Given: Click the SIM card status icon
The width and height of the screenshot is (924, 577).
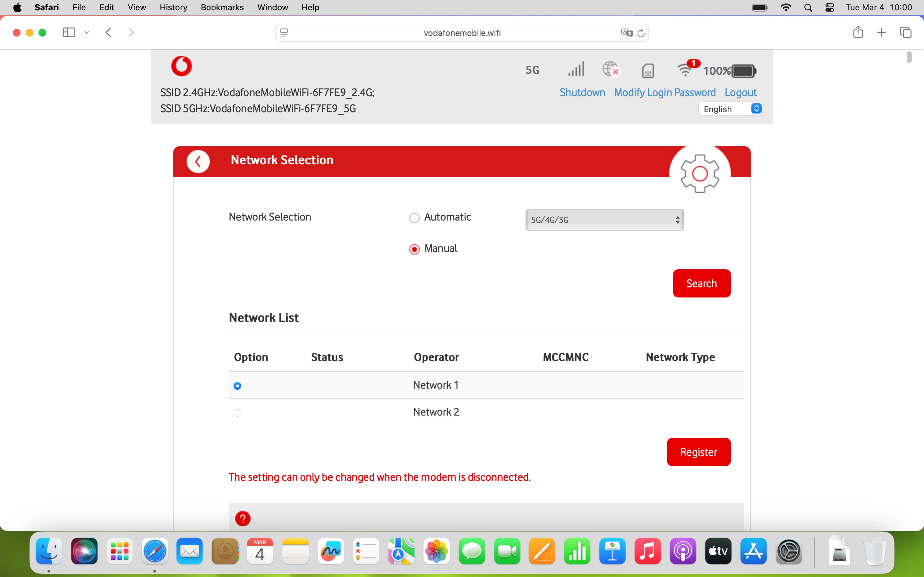Looking at the screenshot, I should tap(647, 70).
